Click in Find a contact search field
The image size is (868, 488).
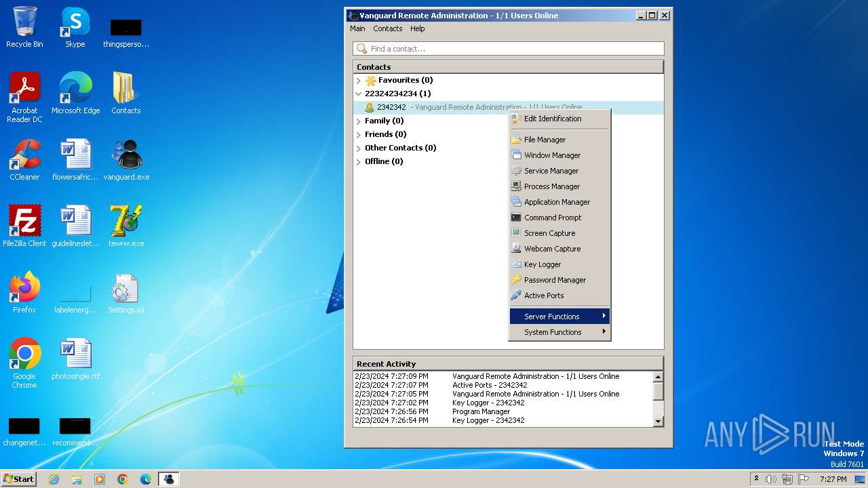click(x=509, y=49)
